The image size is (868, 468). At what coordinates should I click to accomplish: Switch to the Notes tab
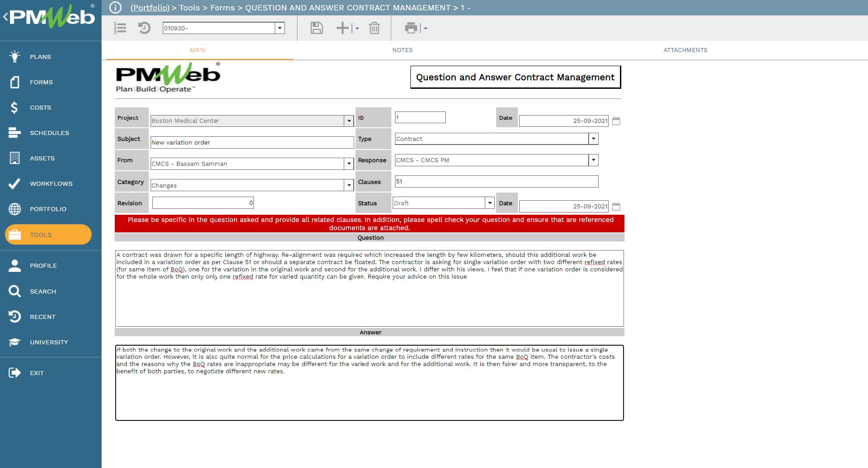(x=402, y=50)
